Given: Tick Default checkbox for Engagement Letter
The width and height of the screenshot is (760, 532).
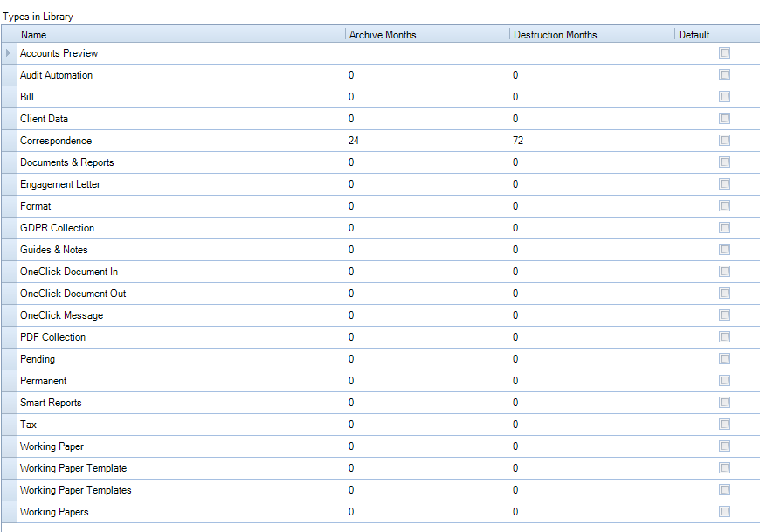Looking at the screenshot, I should pos(724,183).
